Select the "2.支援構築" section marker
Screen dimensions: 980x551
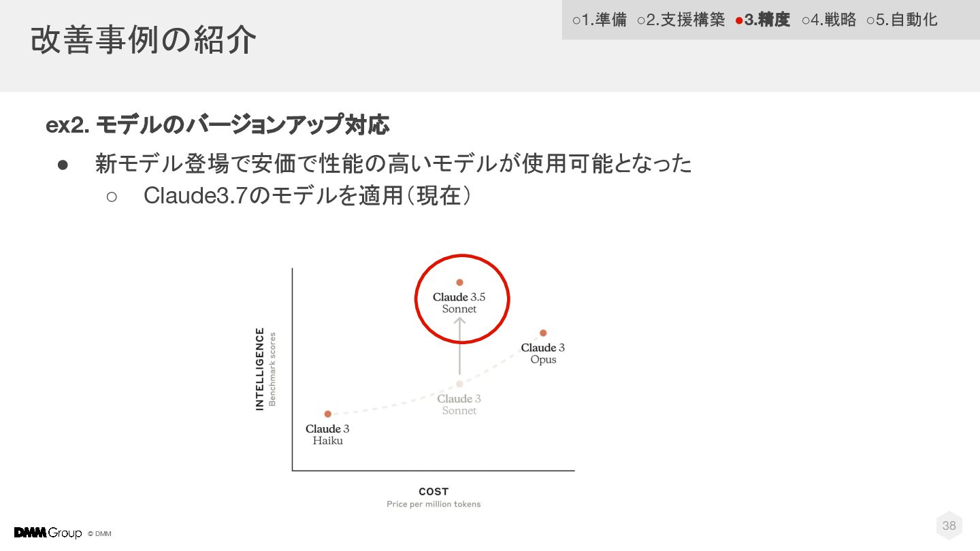click(x=681, y=20)
